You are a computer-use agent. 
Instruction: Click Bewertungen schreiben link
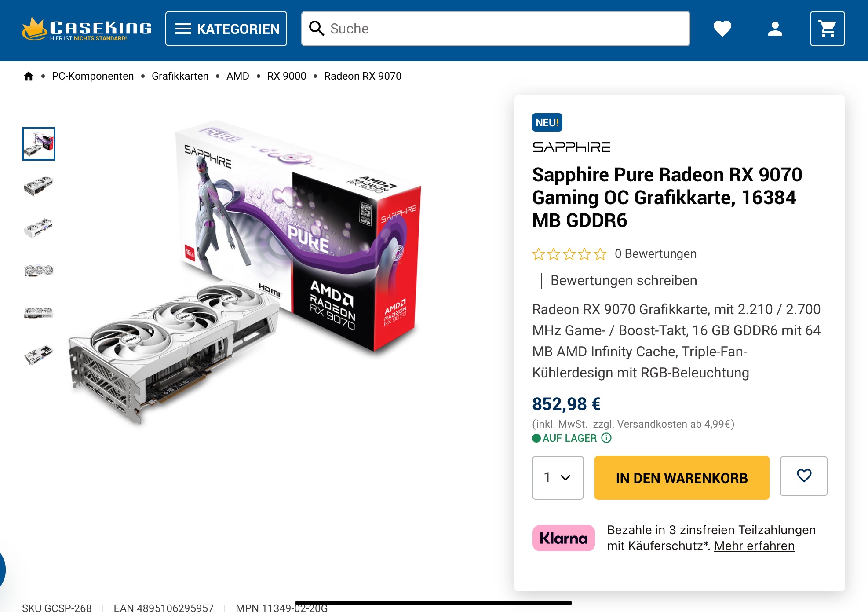(624, 280)
